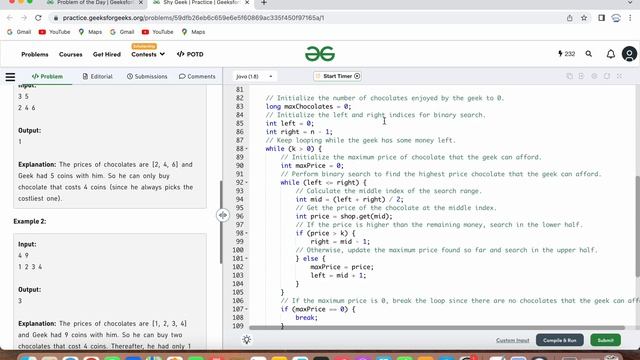
Task: Open the browser tab search chevron
Action: click(x=630, y=3)
